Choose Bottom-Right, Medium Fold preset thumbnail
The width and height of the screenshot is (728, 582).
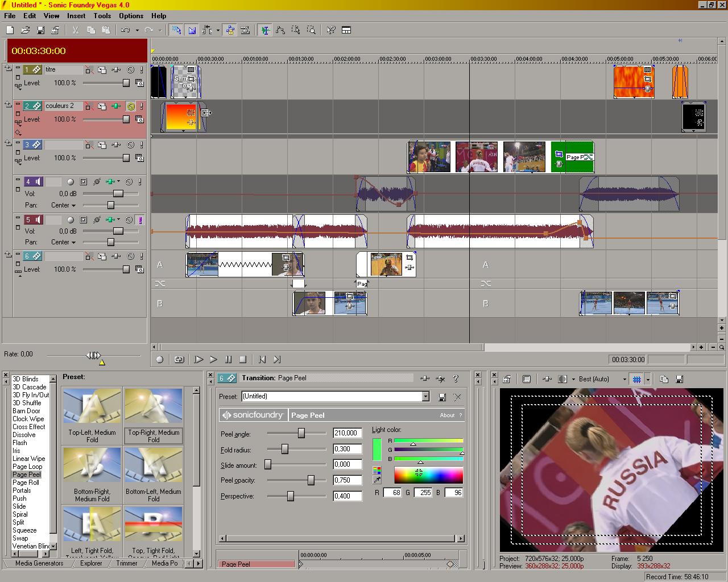[92, 465]
